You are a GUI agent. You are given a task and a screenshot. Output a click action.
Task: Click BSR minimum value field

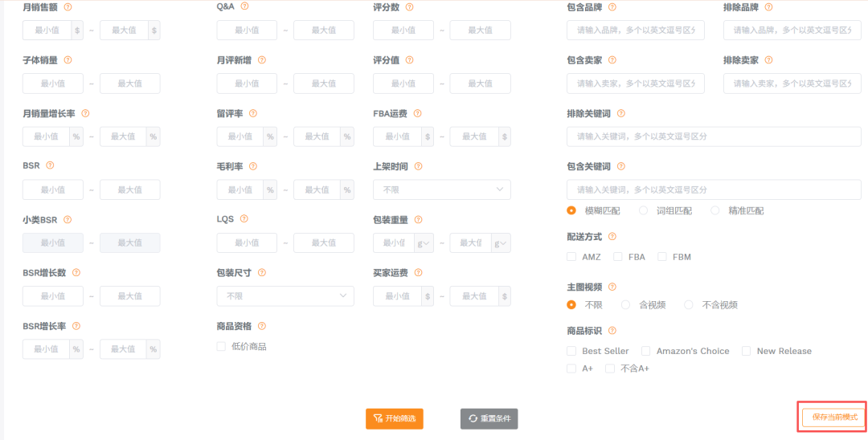tap(52, 189)
